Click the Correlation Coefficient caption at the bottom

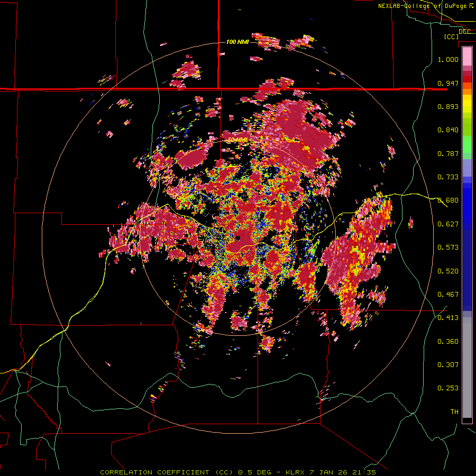pos(238,472)
